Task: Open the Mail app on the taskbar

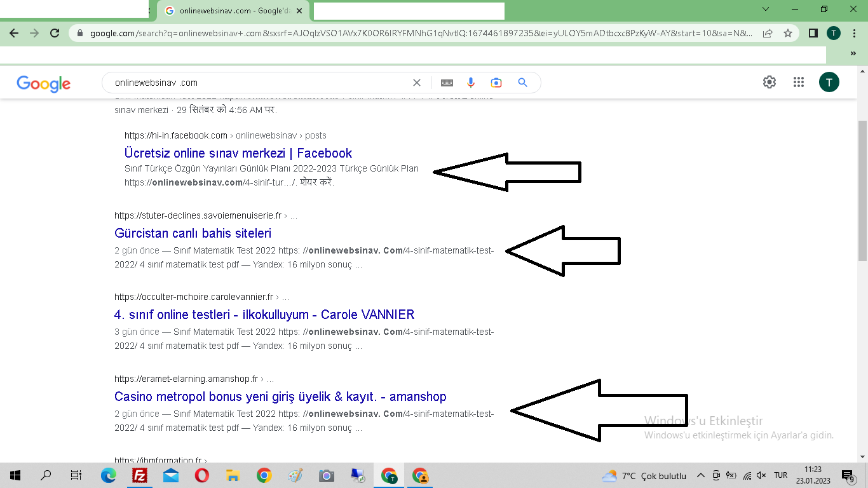Action: [171, 475]
